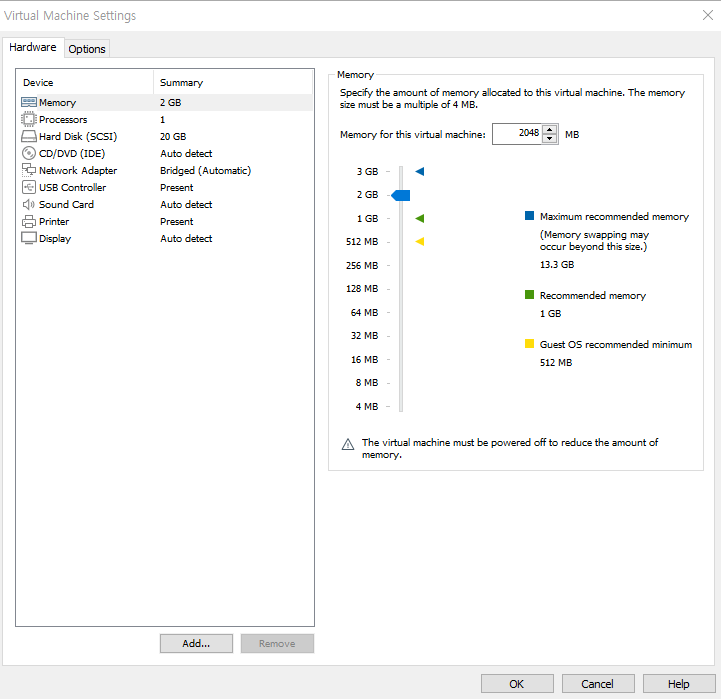Select the USB Controller icon

tap(29, 187)
